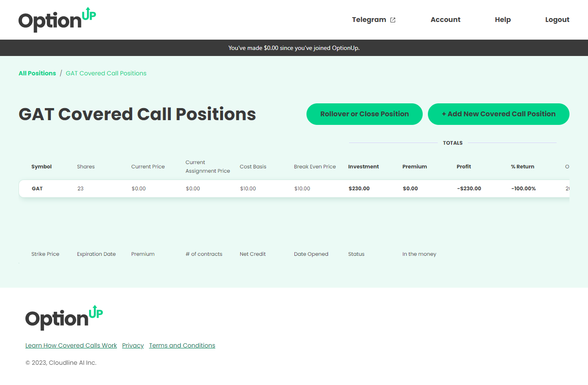Open the Privacy link in the footer
This screenshot has width=588, height=385.
point(133,345)
